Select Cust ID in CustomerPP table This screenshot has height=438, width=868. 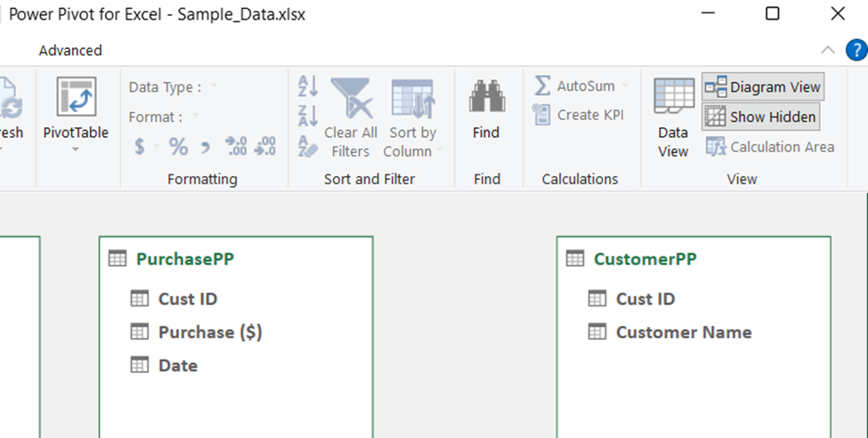point(645,299)
